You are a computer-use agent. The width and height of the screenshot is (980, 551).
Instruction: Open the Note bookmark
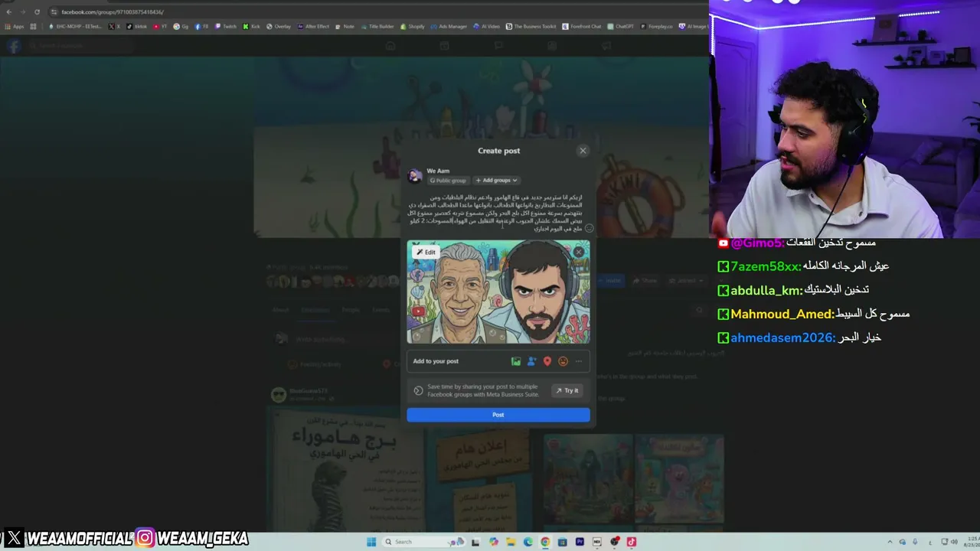point(345,26)
